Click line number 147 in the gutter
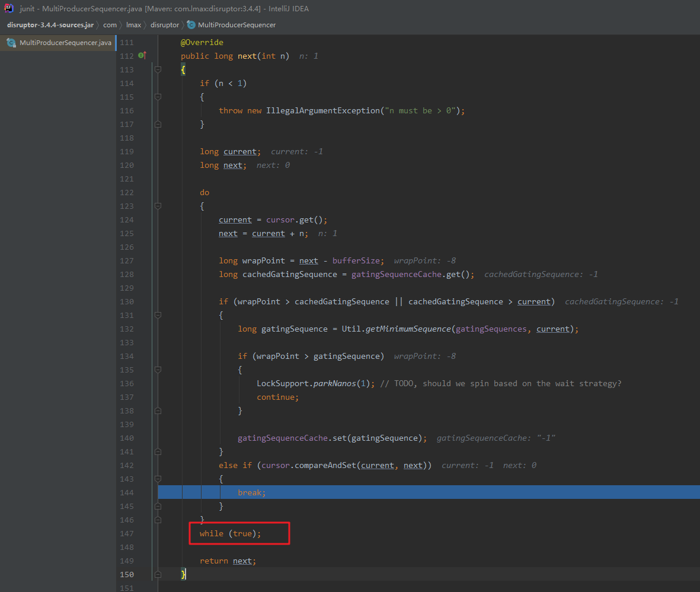Image resolution: width=700 pixels, height=592 pixels. [127, 533]
